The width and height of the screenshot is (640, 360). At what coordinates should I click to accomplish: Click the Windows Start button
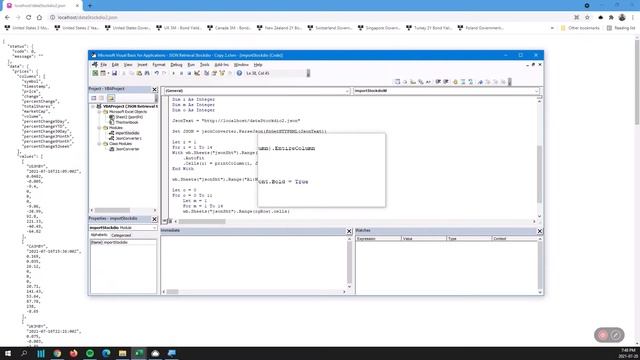click(8, 353)
